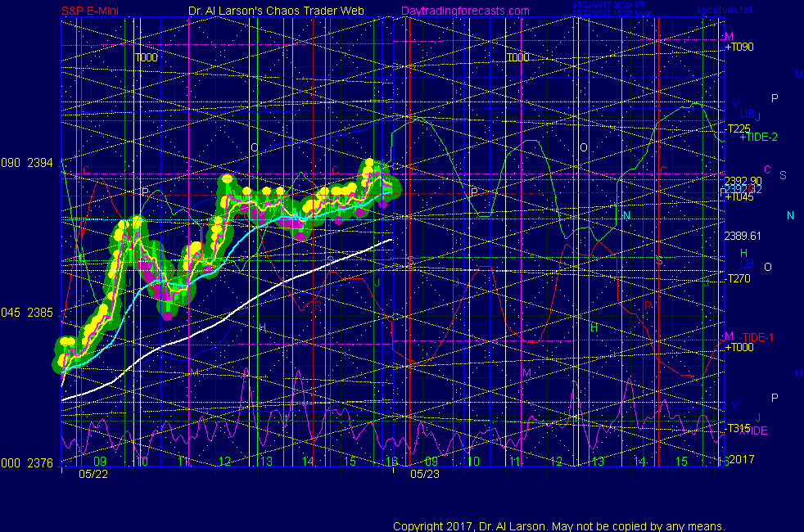Click the "-T225" level label
The image size is (804, 532).
738,128
